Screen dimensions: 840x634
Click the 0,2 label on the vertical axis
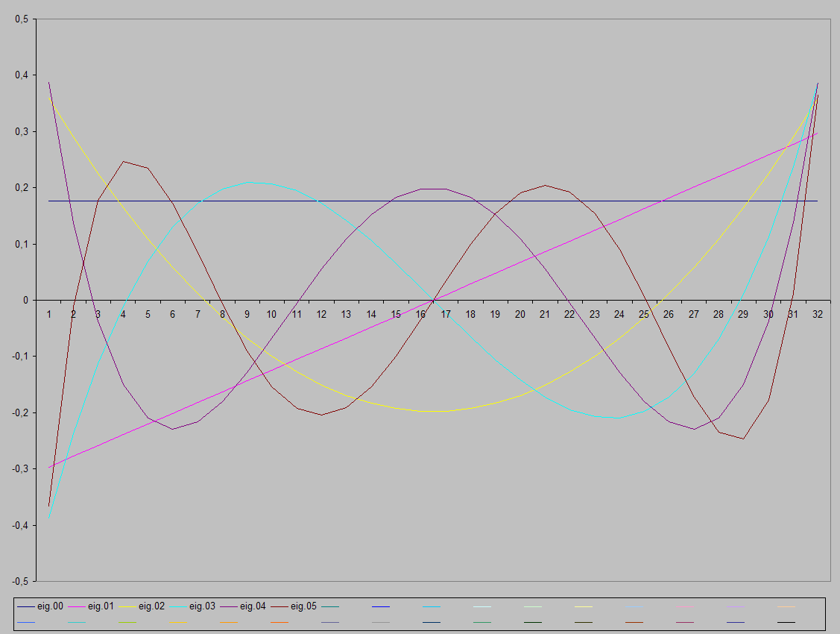coord(22,187)
